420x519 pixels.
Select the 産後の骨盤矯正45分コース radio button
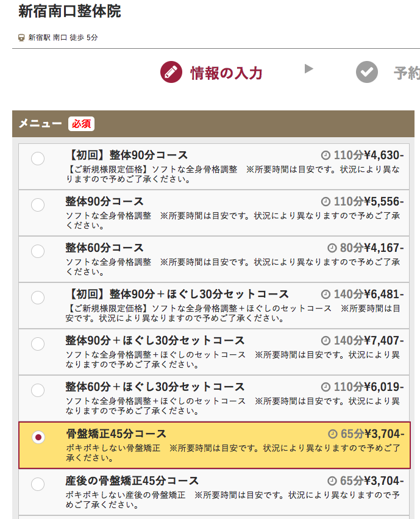click(38, 484)
